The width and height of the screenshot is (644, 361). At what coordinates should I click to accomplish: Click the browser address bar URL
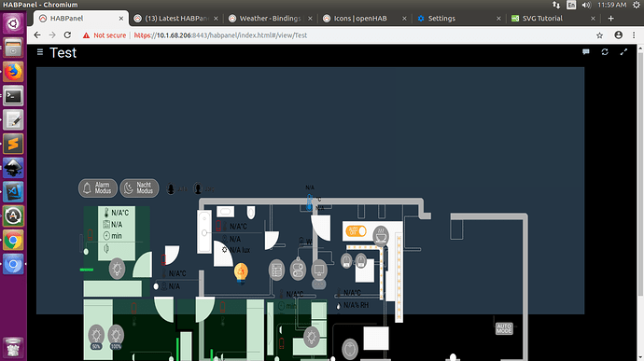coord(220,35)
